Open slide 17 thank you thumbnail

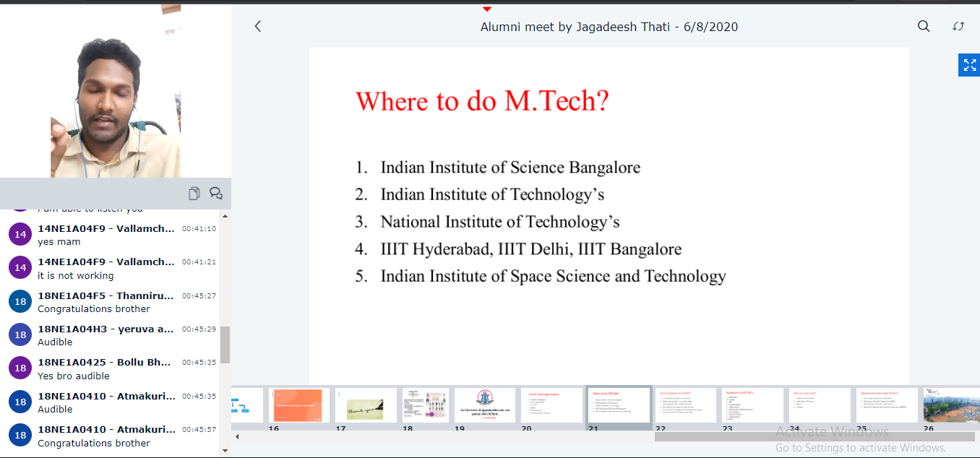pyautogui.click(x=366, y=405)
